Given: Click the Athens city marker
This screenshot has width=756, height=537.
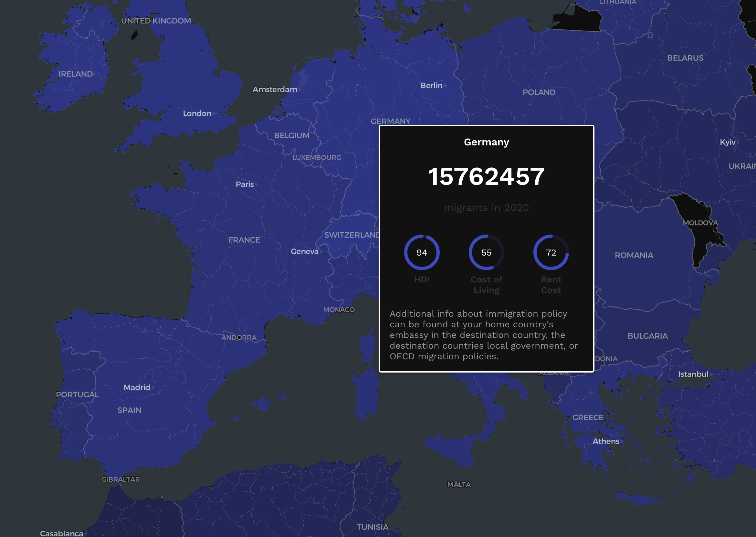Looking at the screenshot, I should (x=622, y=441).
